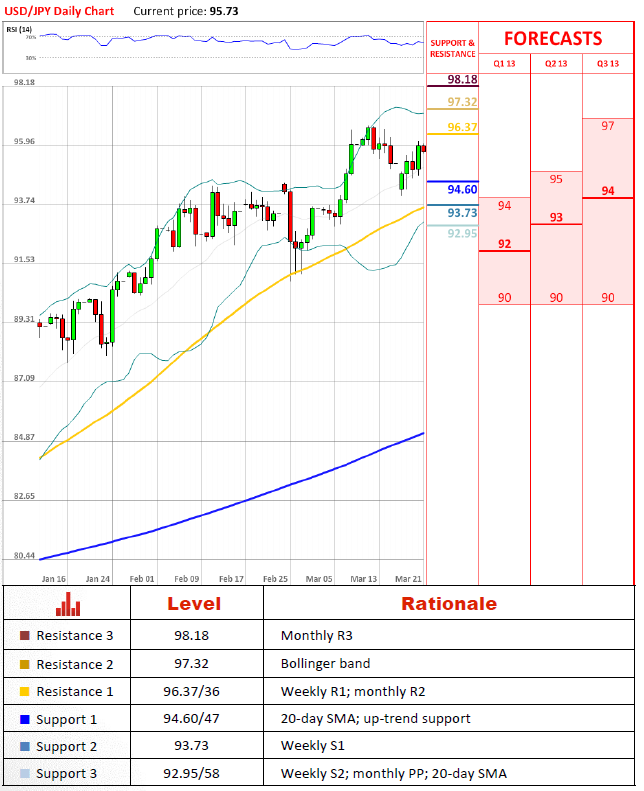644x791 pixels.
Task: Click the 93.73 support level marker
Action: coord(462,213)
